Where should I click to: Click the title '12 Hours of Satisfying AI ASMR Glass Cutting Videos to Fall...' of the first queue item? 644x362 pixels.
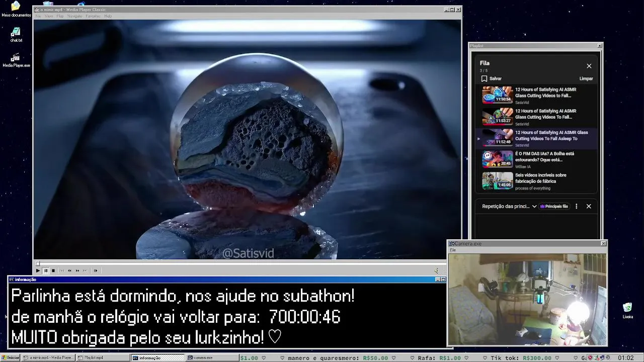click(545, 93)
